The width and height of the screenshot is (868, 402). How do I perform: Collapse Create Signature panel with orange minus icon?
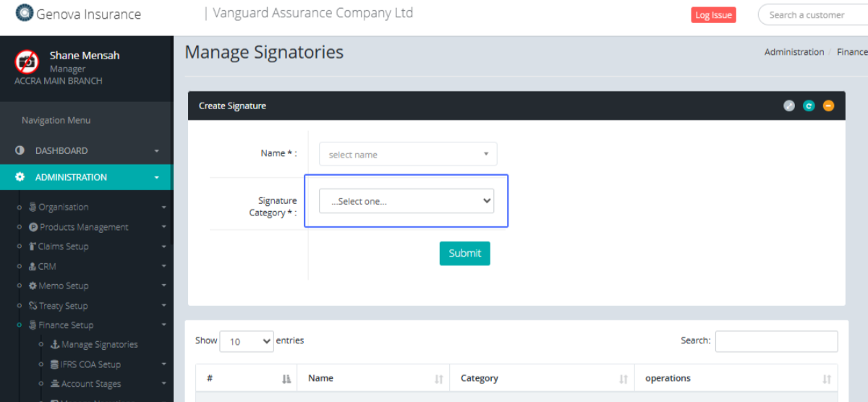828,106
